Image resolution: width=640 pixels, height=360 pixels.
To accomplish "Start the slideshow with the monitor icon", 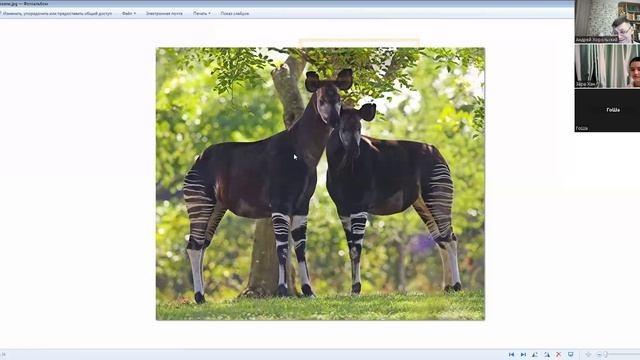I will pos(571,355).
